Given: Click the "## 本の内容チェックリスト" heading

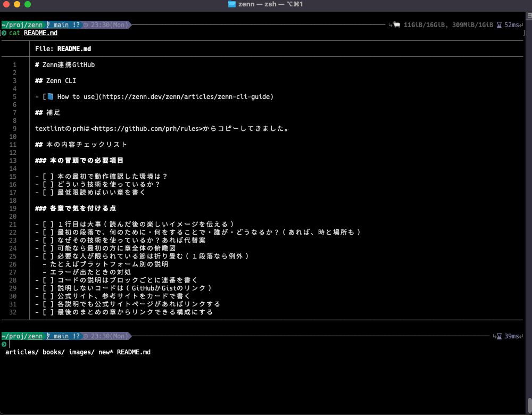Looking at the screenshot, I should (x=81, y=145).
